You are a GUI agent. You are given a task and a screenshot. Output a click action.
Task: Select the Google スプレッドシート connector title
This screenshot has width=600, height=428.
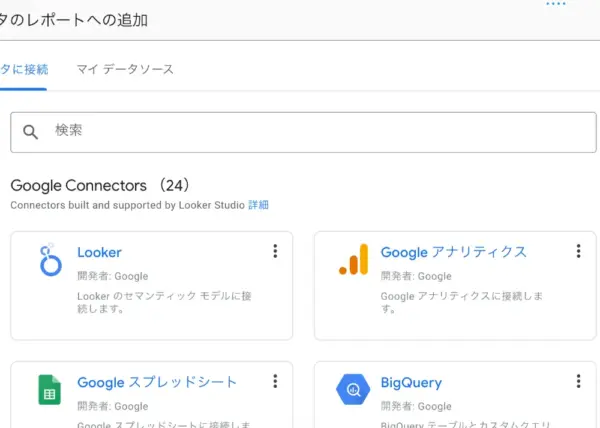[157, 382]
